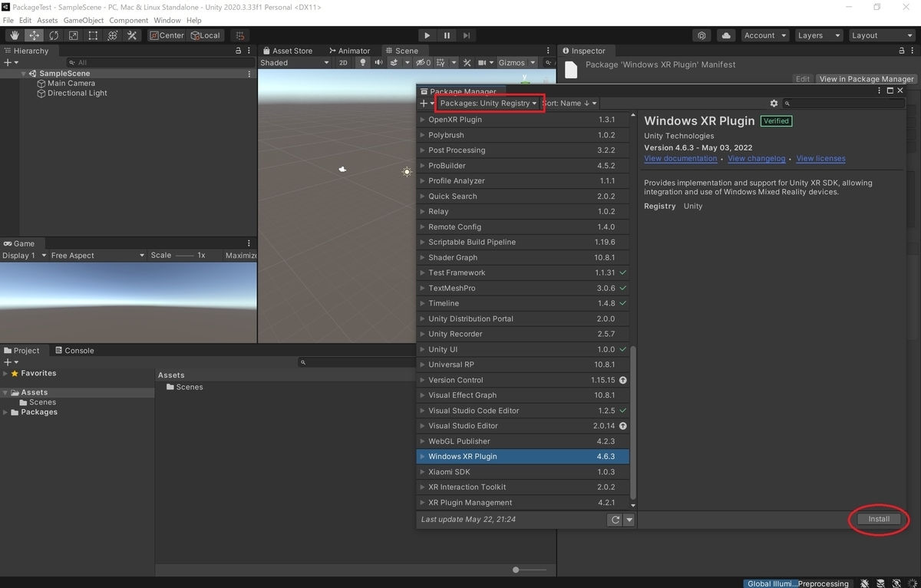Screen dimensions: 921x588
Task: Open Packages: Unity Registry dropdown
Action: (488, 103)
